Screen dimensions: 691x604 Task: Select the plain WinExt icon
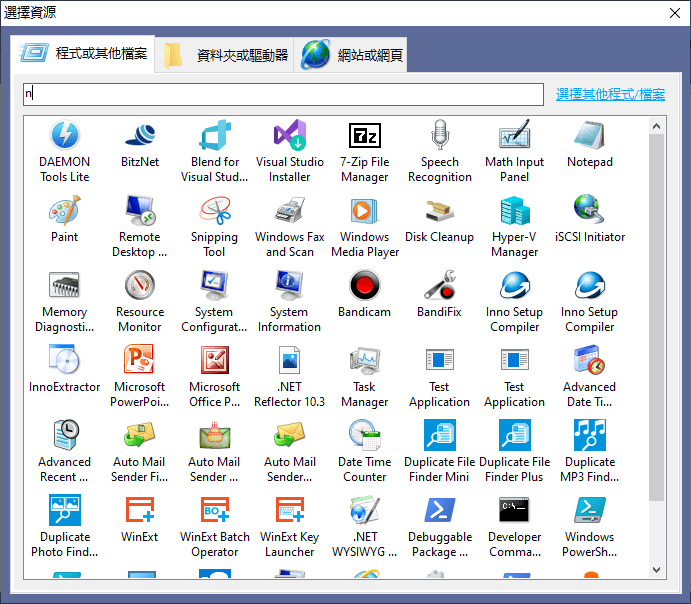[140, 510]
